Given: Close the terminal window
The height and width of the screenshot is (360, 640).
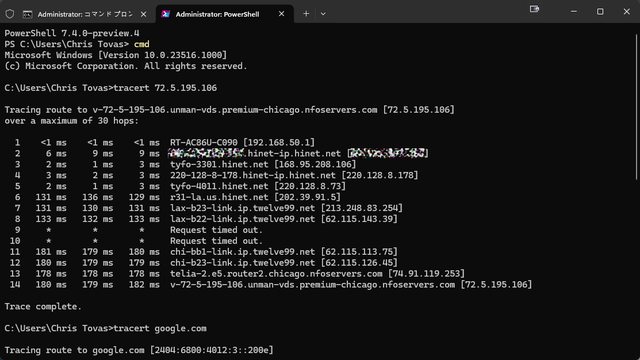Looking at the screenshot, I should point(627,12).
